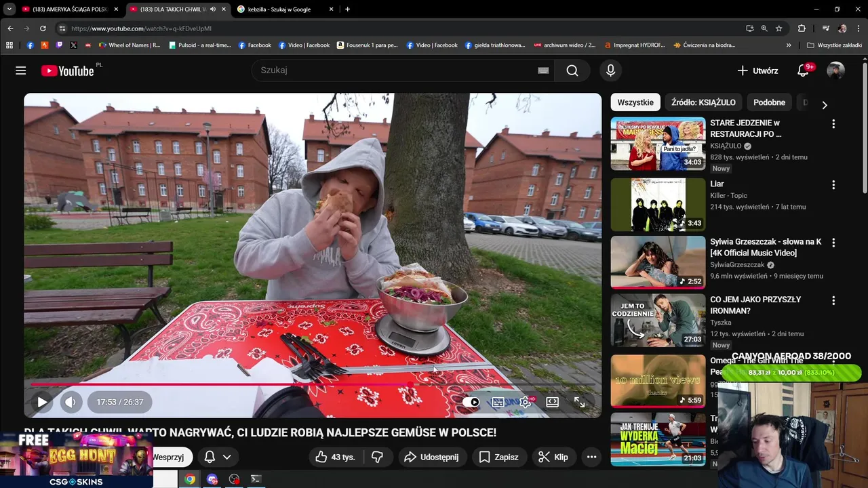The height and width of the screenshot is (488, 868).
Task: Click the address bar URL
Action: [x=142, y=28]
